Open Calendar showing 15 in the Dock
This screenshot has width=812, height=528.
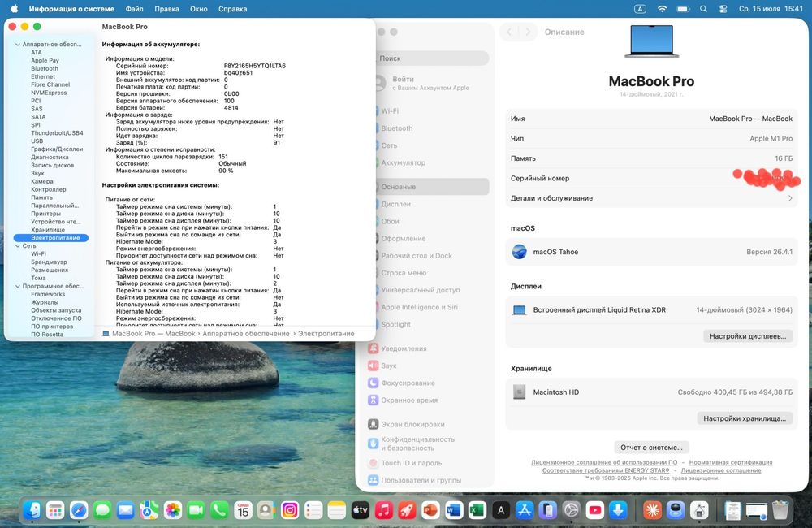click(x=243, y=510)
